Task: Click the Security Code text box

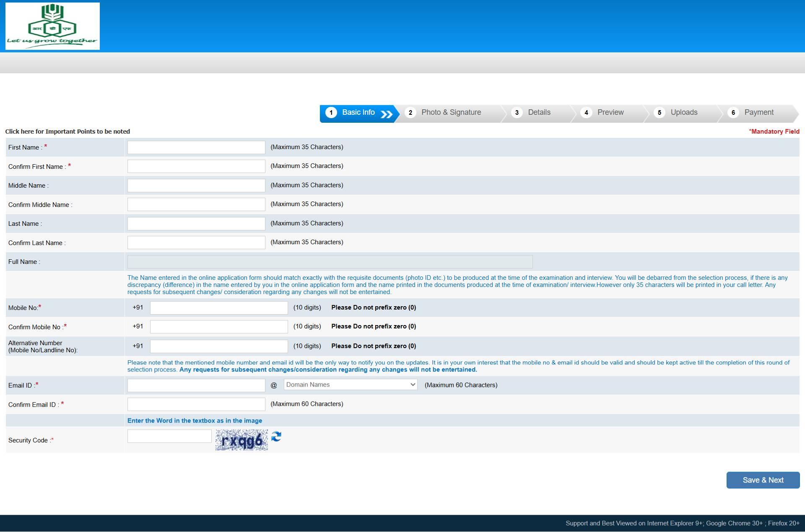Action: click(169, 436)
